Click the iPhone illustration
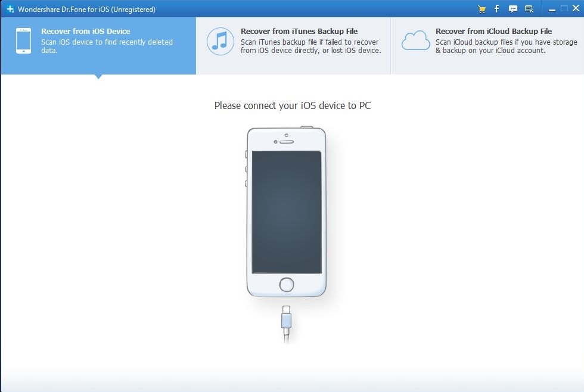Image resolution: width=584 pixels, height=392 pixels. point(286,211)
